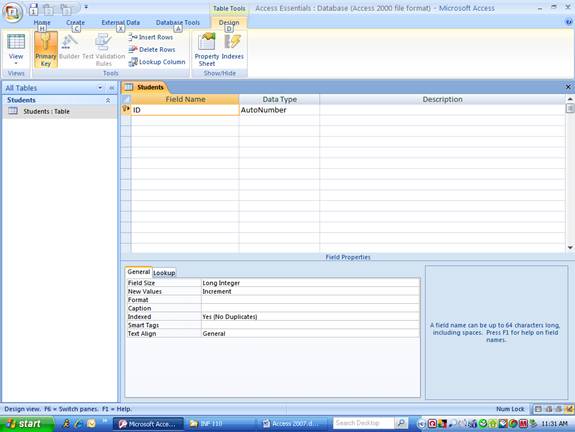Click the Field Size Long Integer value
Viewport: 575px width, 432px height.
coord(310,283)
